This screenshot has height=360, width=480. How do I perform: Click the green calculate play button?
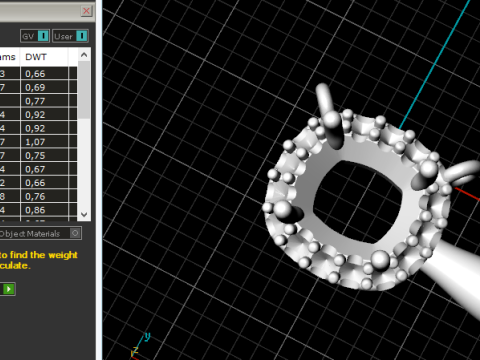click(8, 289)
